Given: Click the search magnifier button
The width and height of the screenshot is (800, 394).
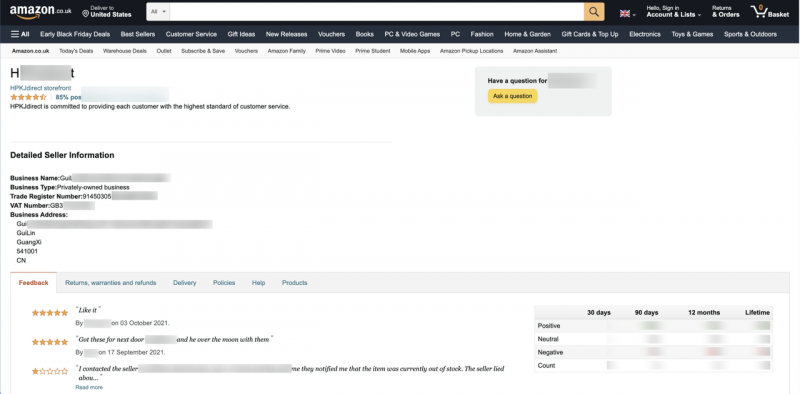Looking at the screenshot, I should point(594,12).
